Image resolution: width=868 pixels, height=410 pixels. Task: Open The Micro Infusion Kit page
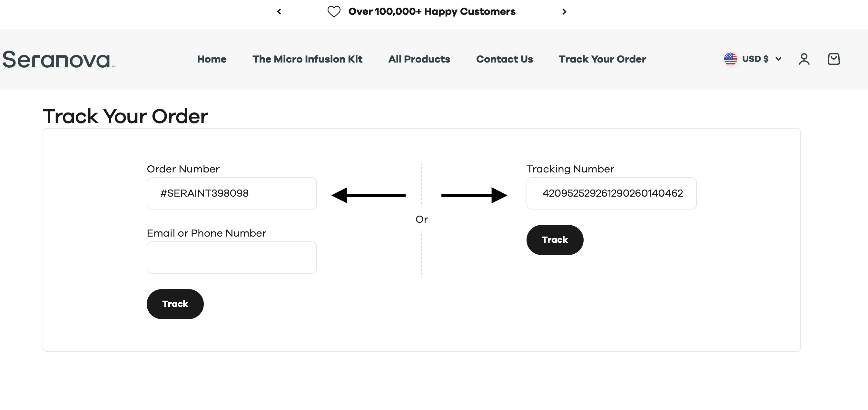[x=307, y=59]
